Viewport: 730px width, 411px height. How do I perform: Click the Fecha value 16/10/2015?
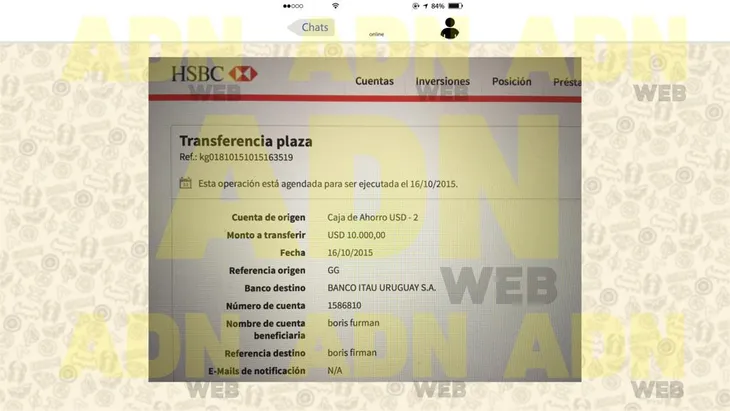point(350,253)
